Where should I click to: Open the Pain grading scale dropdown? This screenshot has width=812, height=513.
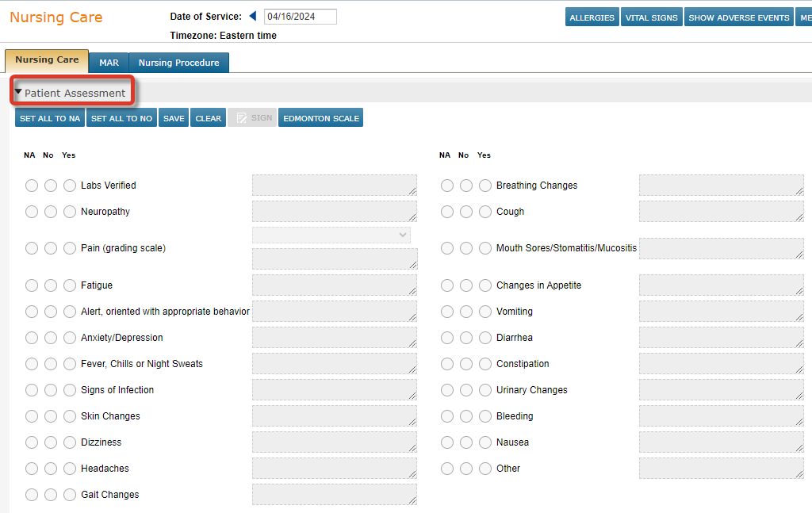point(331,235)
